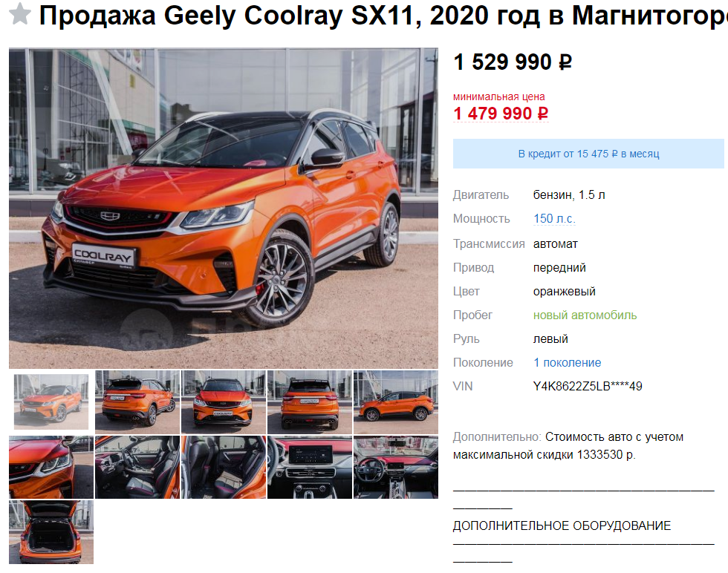728x573 pixels.
Task: Open the main Geely Coolray photo
Action: point(224,209)
